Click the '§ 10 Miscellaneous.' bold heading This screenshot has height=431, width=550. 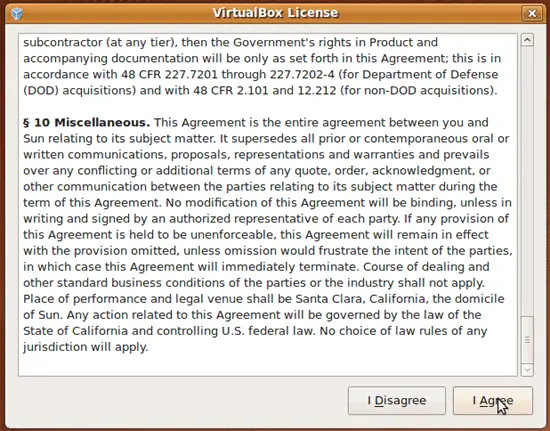87,122
